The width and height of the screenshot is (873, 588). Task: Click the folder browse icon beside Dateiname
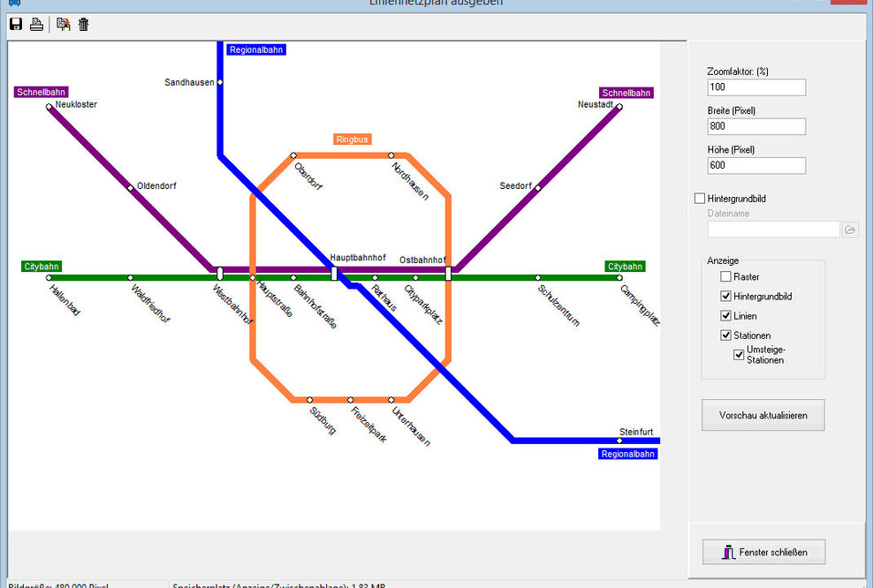(851, 230)
